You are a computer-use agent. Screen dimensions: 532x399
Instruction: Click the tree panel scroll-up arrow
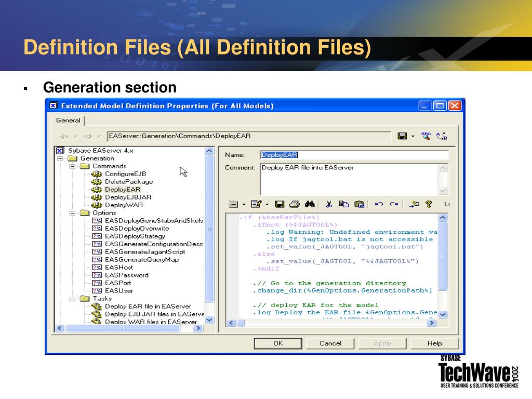coord(209,151)
